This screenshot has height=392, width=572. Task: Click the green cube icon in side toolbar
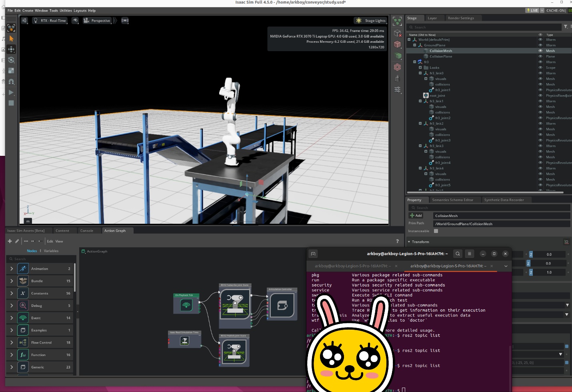[398, 56]
